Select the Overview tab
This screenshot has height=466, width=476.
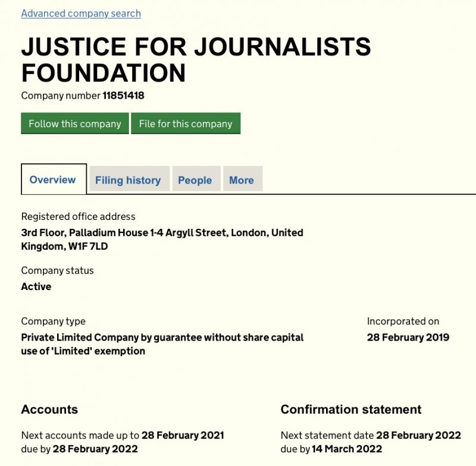point(54,179)
